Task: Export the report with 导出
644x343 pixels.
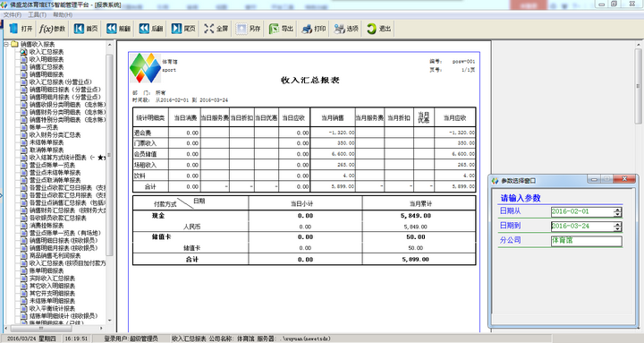Action: [x=282, y=29]
